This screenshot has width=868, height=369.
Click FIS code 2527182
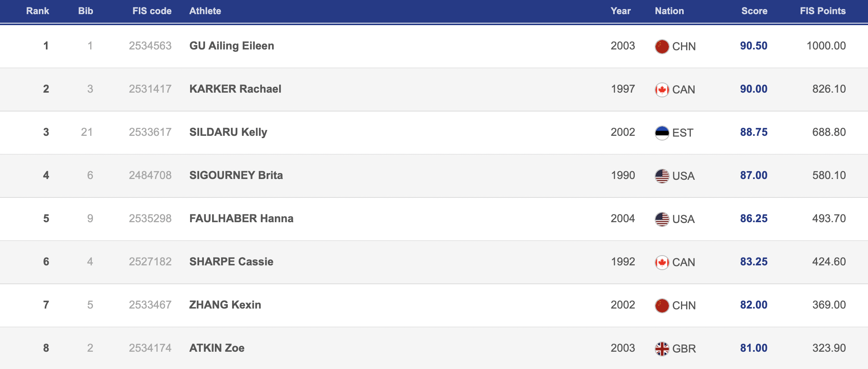150,262
